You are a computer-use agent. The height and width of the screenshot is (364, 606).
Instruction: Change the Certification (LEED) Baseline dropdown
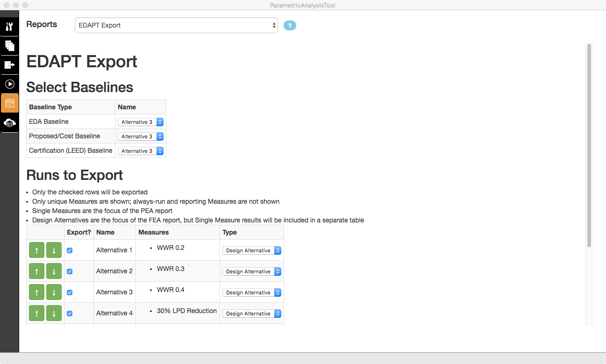[141, 150]
